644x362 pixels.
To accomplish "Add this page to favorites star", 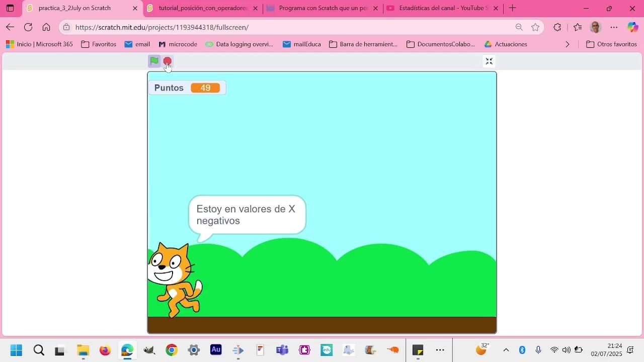I will coord(535,27).
